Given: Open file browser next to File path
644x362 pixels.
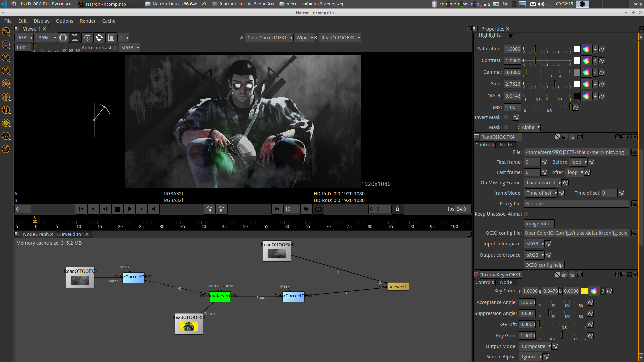Looking at the screenshot, I should click(634, 153).
